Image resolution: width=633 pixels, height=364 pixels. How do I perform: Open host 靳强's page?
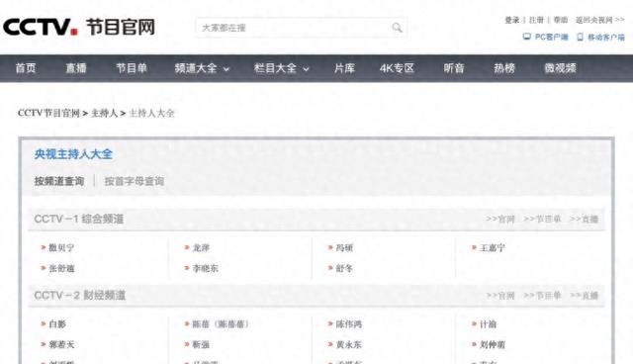click(x=201, y=344)
